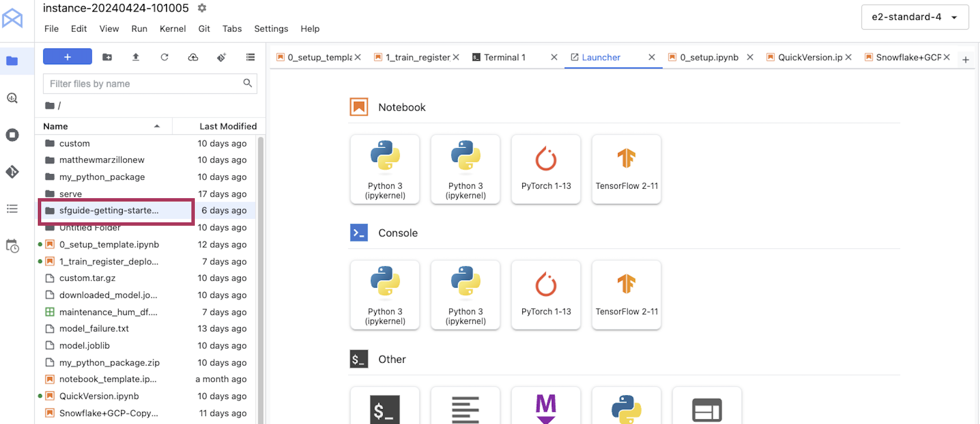Click the new folder icon in file browser toolbar
The image size is (980, 424).
coord(107,57)
